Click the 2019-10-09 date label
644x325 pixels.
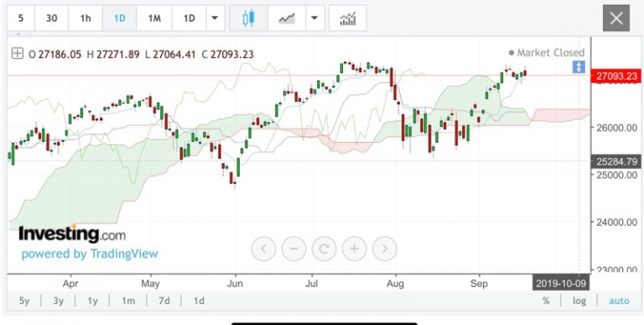click(562, 284)
